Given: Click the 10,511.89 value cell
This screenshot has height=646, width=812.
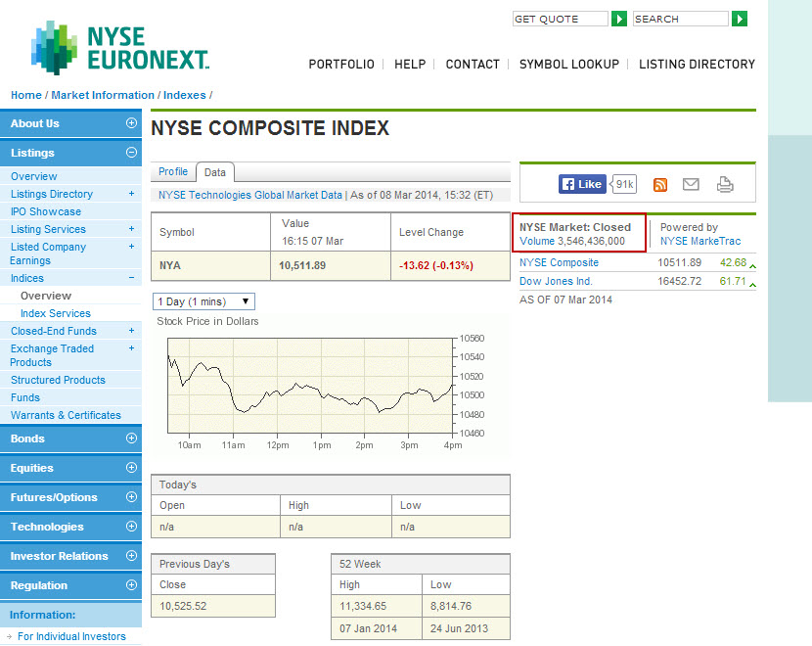Looking at the screenshot, I should (x=331, y=266).
